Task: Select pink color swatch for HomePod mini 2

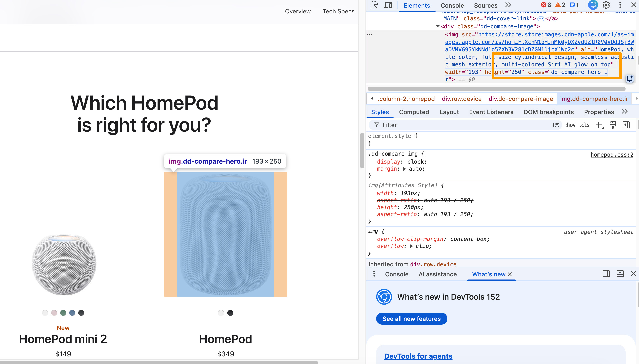Action: point(54,313)
